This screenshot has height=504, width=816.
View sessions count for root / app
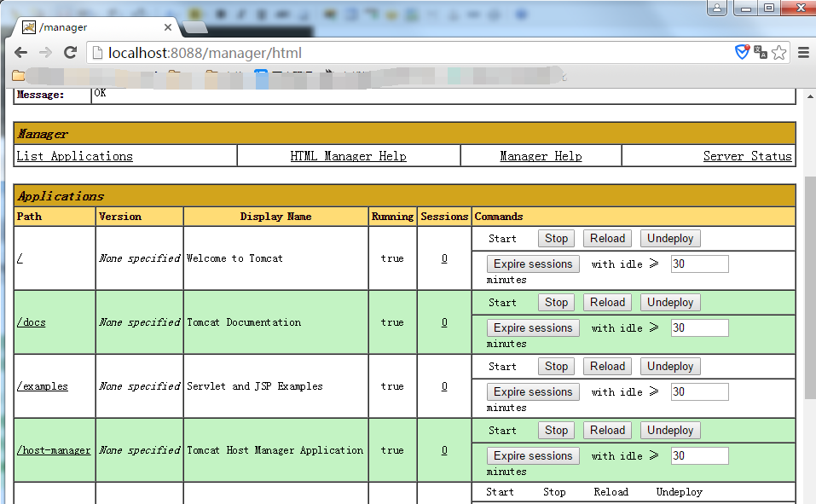click(444, 258)
